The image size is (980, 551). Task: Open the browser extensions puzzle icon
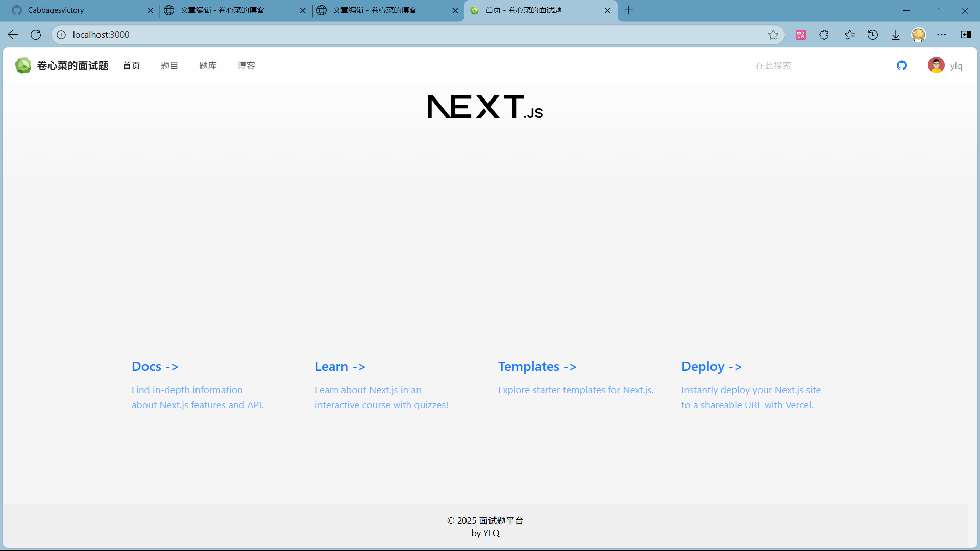click(824, 35)
